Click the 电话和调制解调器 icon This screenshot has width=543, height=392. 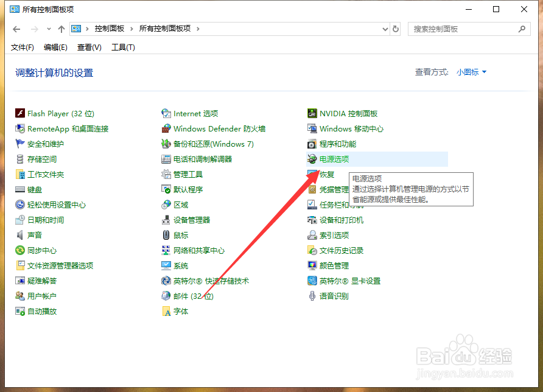pos(166,159)
